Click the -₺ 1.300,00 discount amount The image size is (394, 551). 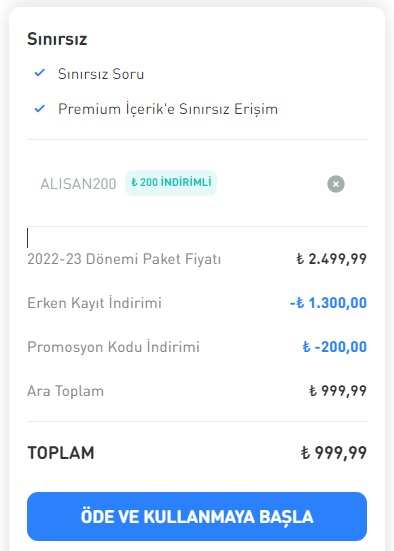click(328, 303)
